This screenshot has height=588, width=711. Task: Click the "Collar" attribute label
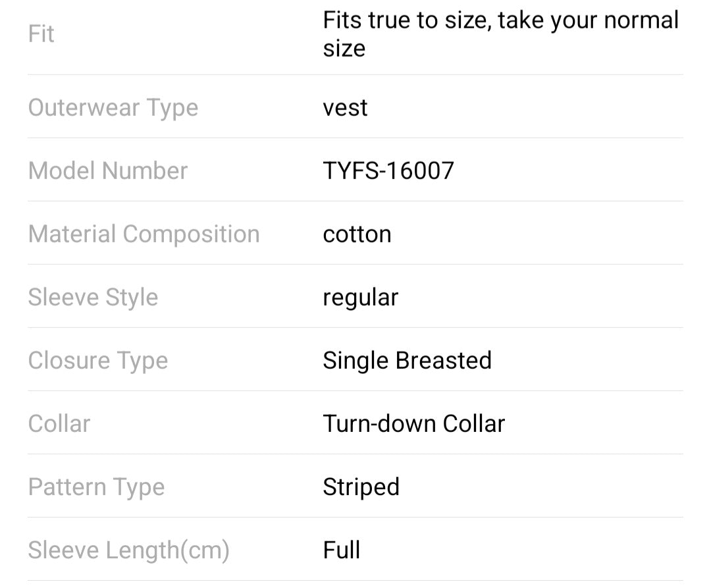[x=59, y=423]
